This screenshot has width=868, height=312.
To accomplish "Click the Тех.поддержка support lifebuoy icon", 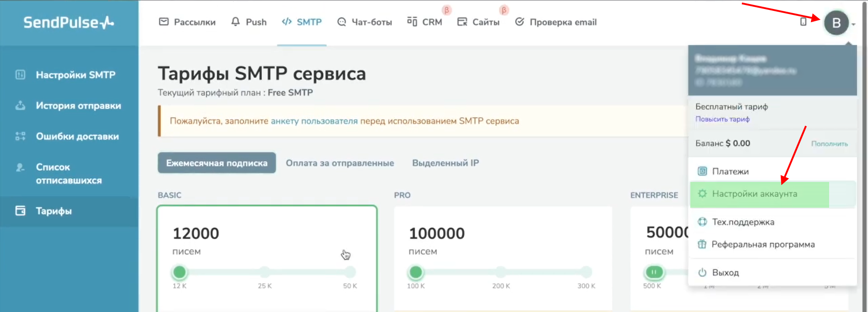I will [x=702, y=222].
